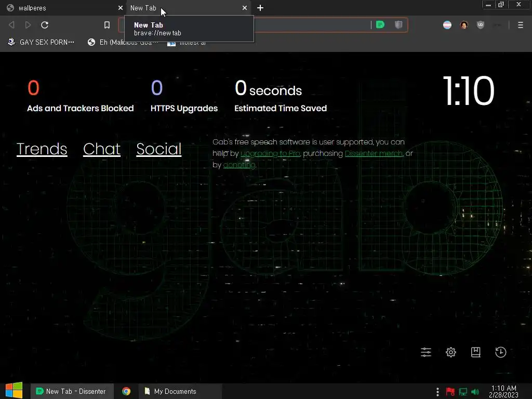The image size is (532, 399).
Task: Open the red flag tray icon
Action: 450,392
